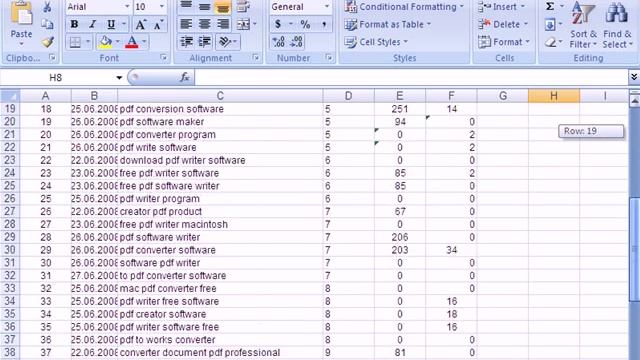Apply Comma style

(x=324, y=24)
